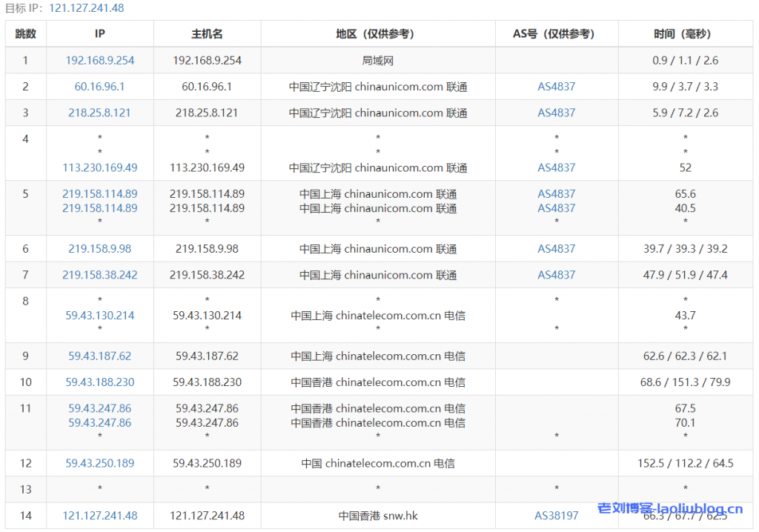
Task: Click the AS4837 link in hop 2
Action: [x=557, y=86]
